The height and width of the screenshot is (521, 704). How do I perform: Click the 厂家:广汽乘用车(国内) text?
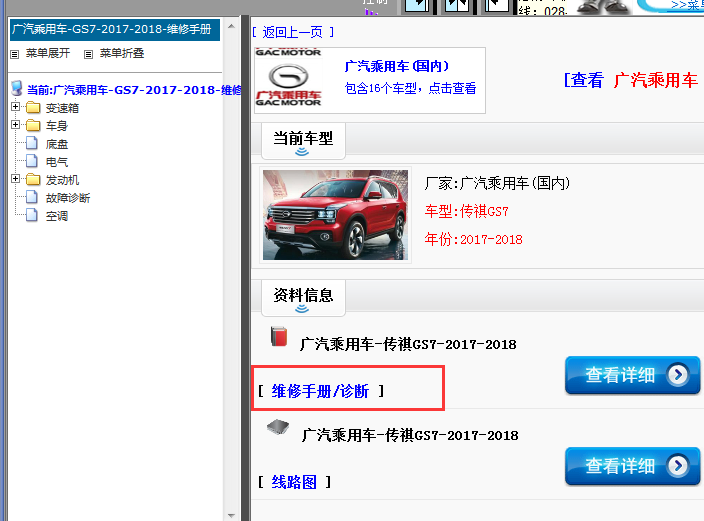(497, 183)
